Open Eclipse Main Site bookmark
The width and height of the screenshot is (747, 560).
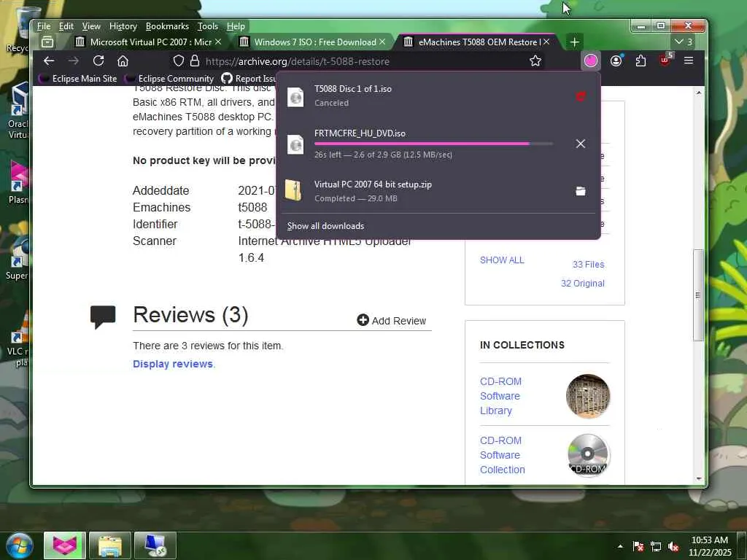[78, 79]
